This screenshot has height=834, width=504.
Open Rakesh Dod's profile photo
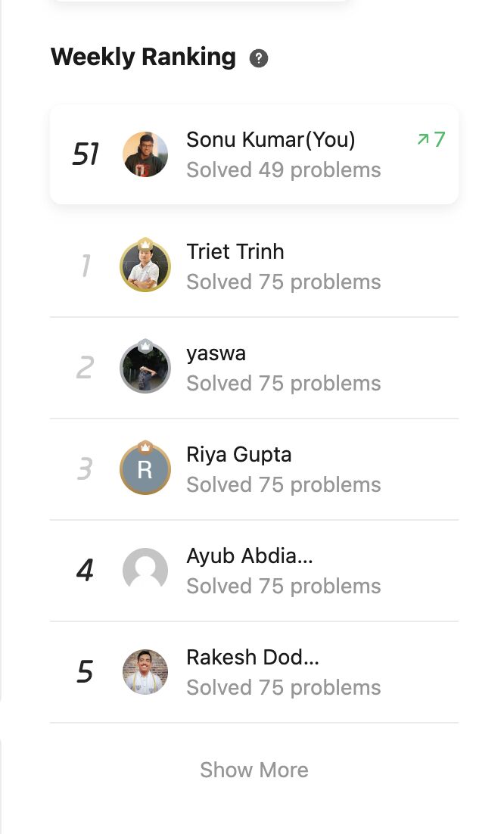click(145, 672)
